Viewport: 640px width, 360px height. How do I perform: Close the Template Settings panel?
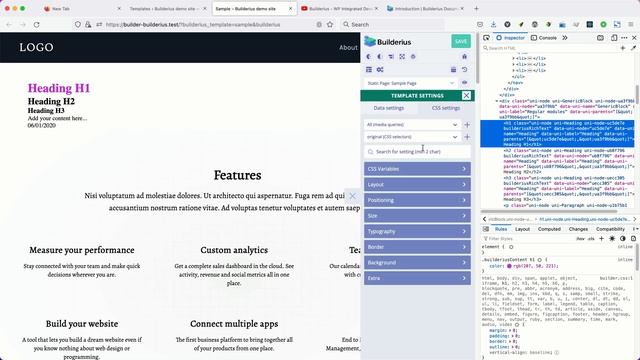click(x=466, y=96)
